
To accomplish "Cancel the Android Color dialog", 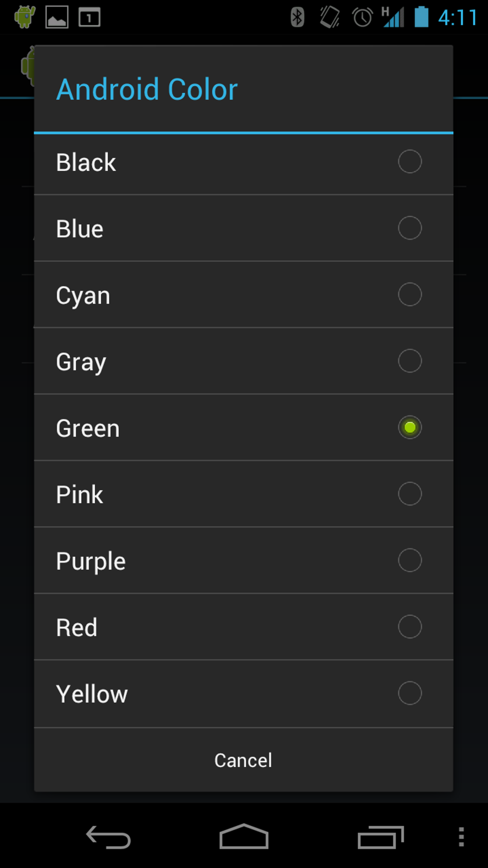I will coord(243,760).
